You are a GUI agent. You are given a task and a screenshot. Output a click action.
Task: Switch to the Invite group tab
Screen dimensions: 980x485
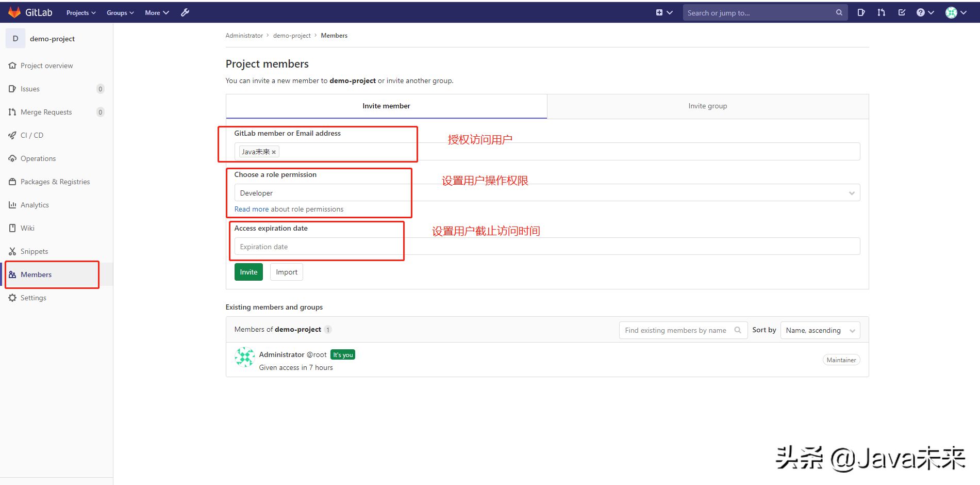click(707, 106)
